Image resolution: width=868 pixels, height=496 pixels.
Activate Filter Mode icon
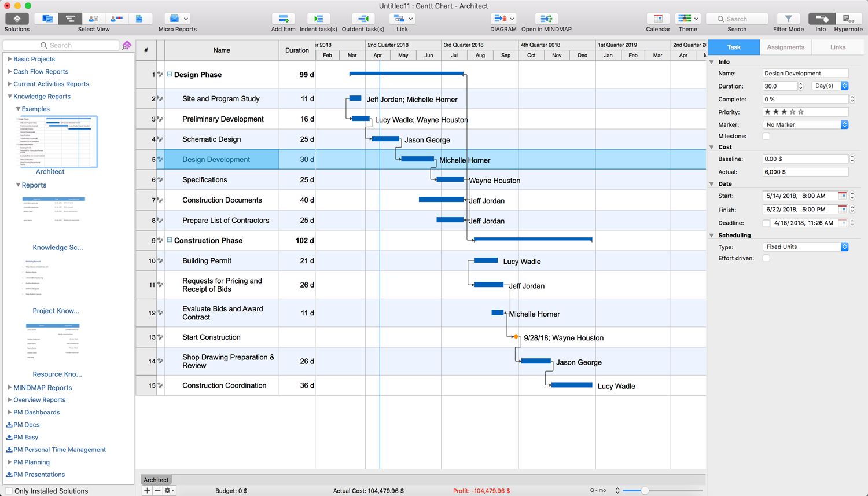(788, 19)
